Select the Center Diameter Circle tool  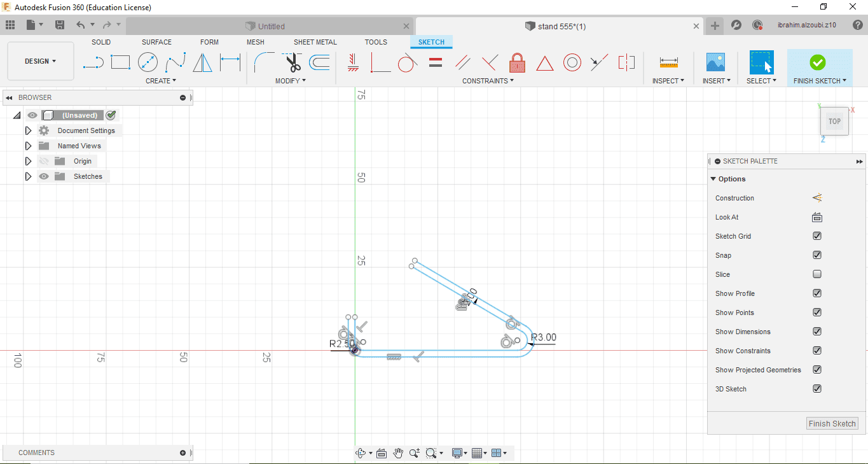pyautogui.click(x=148, y=62)
